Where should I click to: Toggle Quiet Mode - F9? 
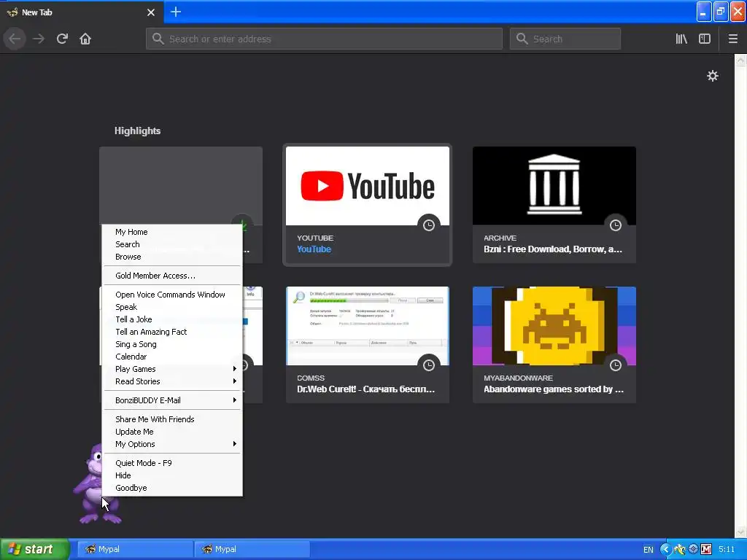tap(172, 463)
